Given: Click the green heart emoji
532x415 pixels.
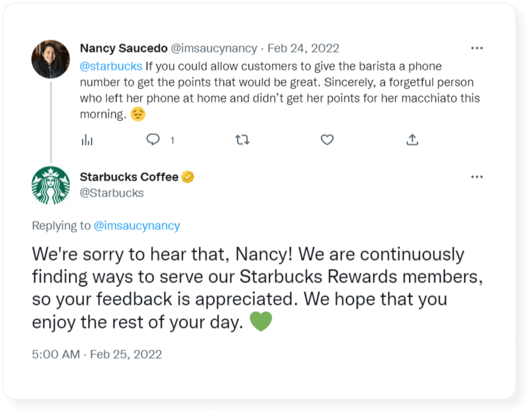Looking at the screenshot, I should pyautogui.click(x=261, y=321).
